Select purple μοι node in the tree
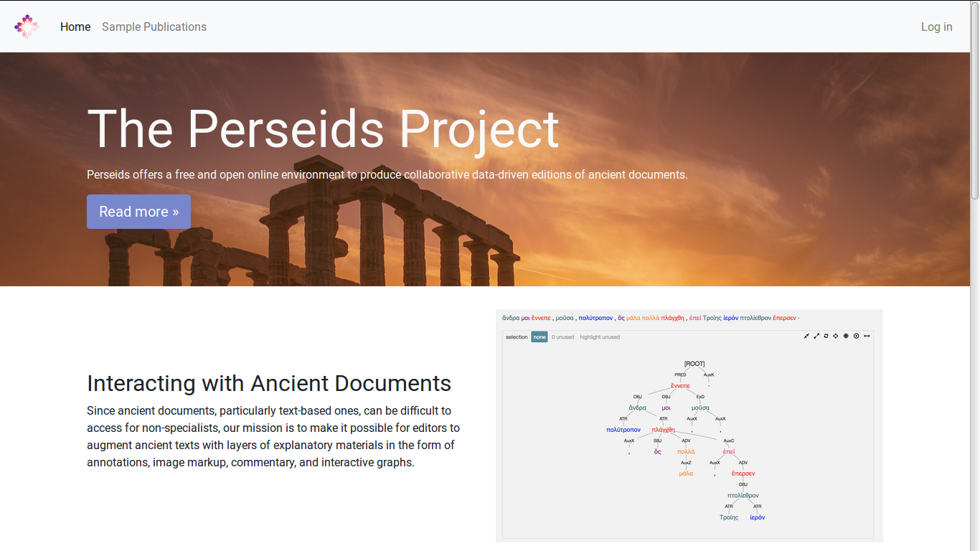This screenshot has width=980, height=551. [x=666, y=408]
